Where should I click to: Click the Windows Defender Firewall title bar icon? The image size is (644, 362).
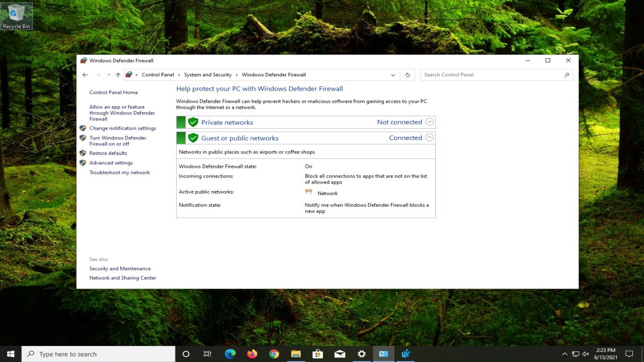point(84,60)
